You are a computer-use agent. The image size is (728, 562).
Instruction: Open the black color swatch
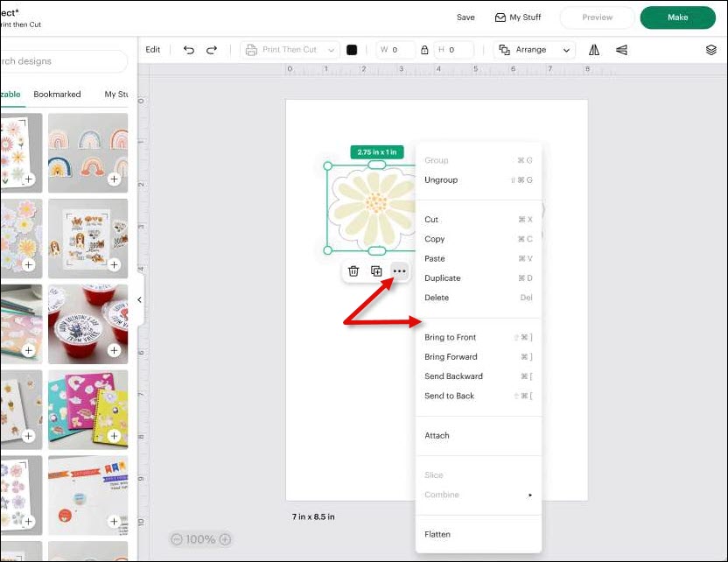(353, 50)
